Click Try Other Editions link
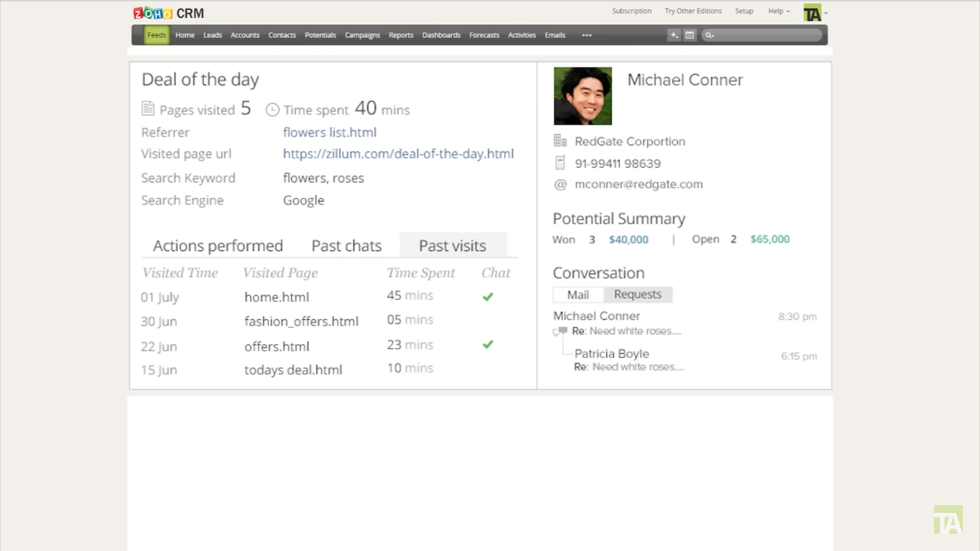The width and height of the screenshot is (980, 551). (x=693, y=11)
